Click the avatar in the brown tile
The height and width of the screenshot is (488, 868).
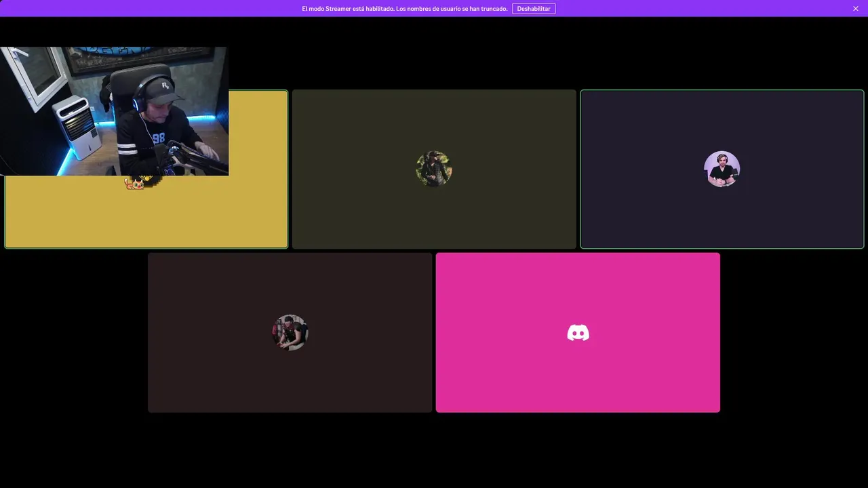click(x=290, y=332)
